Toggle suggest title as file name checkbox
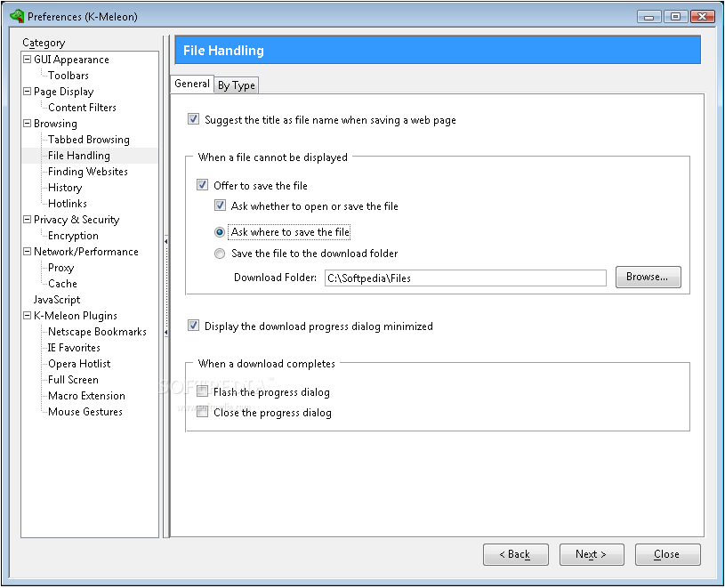 [193, 119]
